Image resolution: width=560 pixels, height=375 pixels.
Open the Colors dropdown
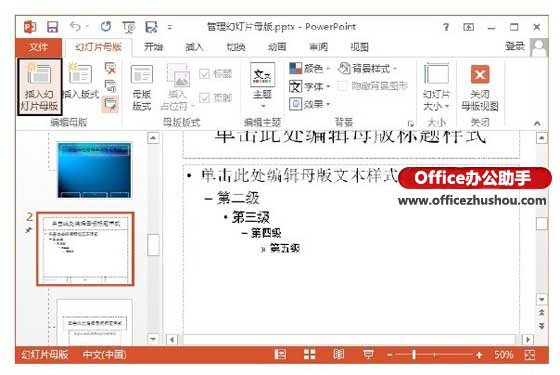pyautogui.click(x=309, y=68)
